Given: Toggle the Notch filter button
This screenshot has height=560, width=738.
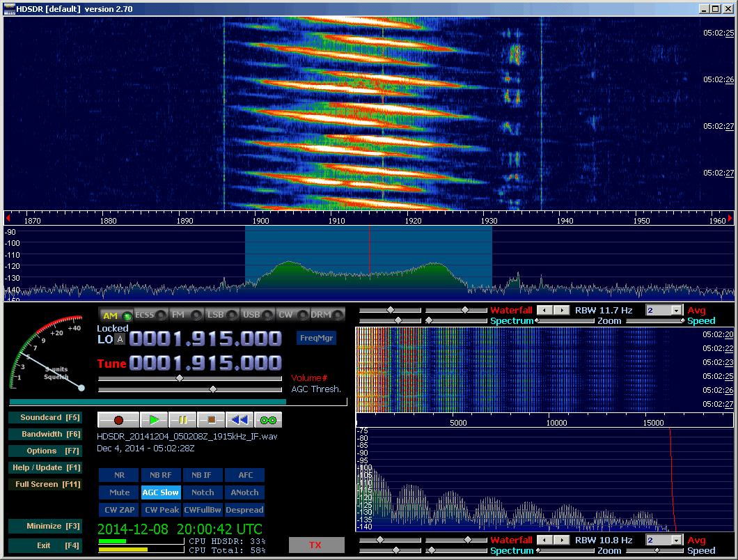Looking at the screenshot, I should (x=203, y=492).
